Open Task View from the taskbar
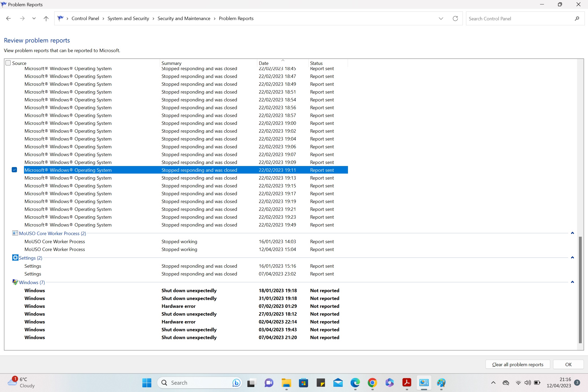Viewport: 588px width, 392px height. click(251, 383)
